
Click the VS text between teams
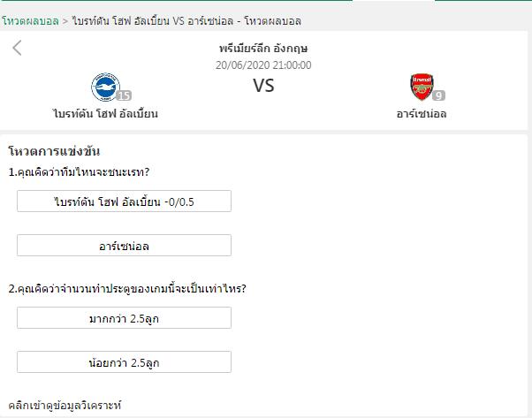(x=263, y=86)
